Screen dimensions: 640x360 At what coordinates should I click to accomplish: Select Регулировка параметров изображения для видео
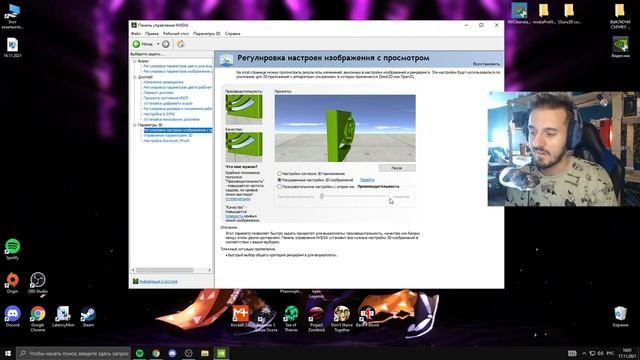178,71
